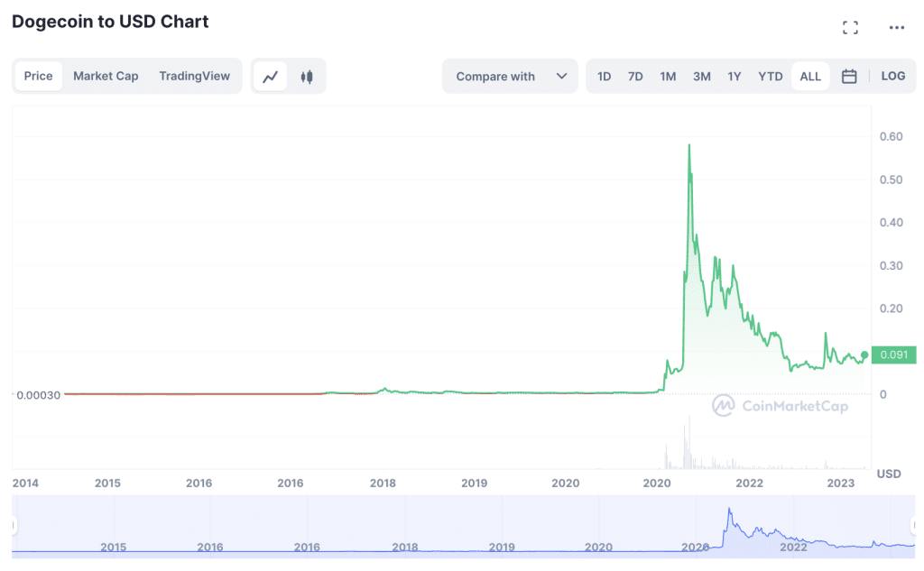Click the 2014 x-axis label
The image size is (924, 571).
25,484
